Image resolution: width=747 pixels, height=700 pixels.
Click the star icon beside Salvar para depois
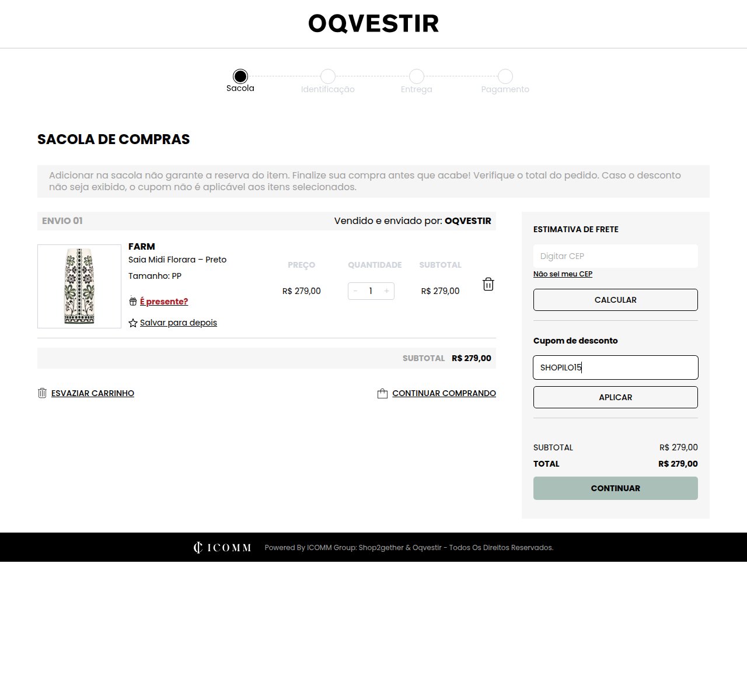133,323
